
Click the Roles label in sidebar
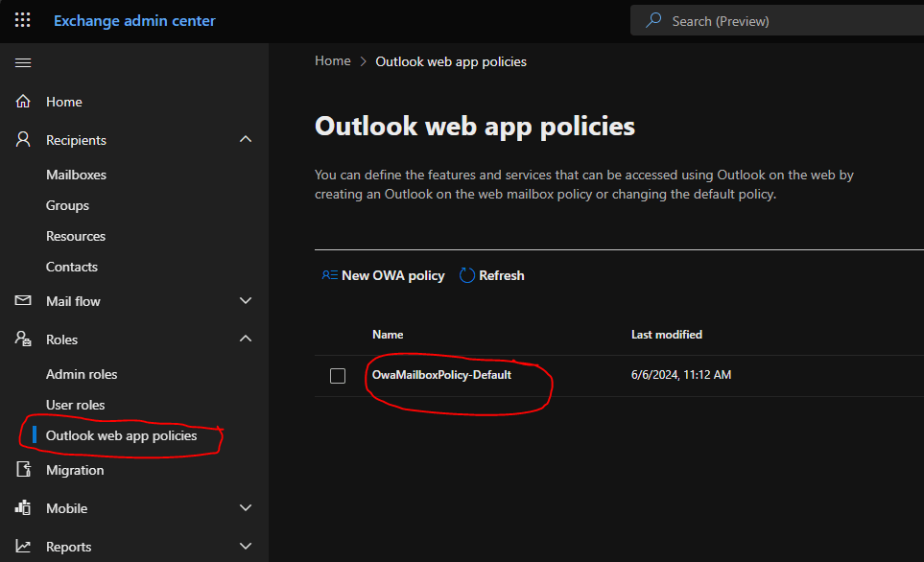click(61, 340)
